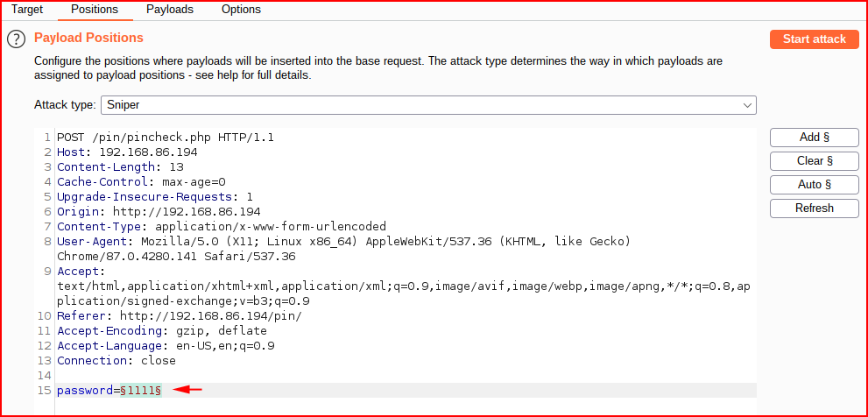868x417 pixels.
Task: Click the §1111§ payload marker
Action: pos(141,391)
